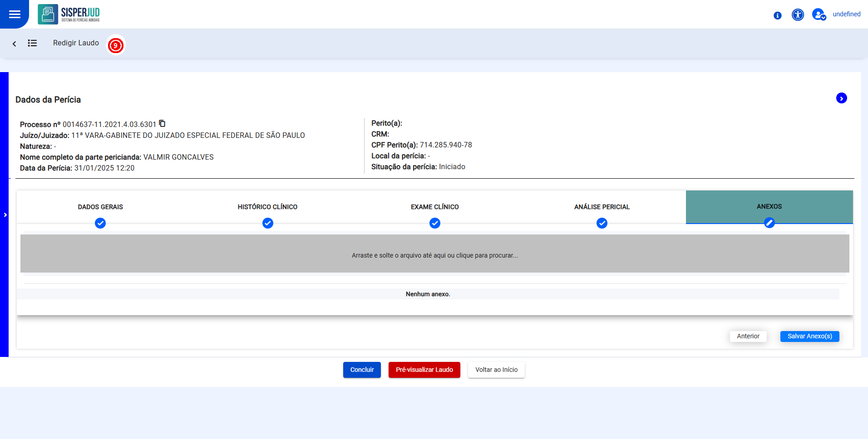Image resolution: width=868 pixels, height=439 pixels.
Task: Click the pencil edit icon under ANEXOS
Action: tap(769, 223)
